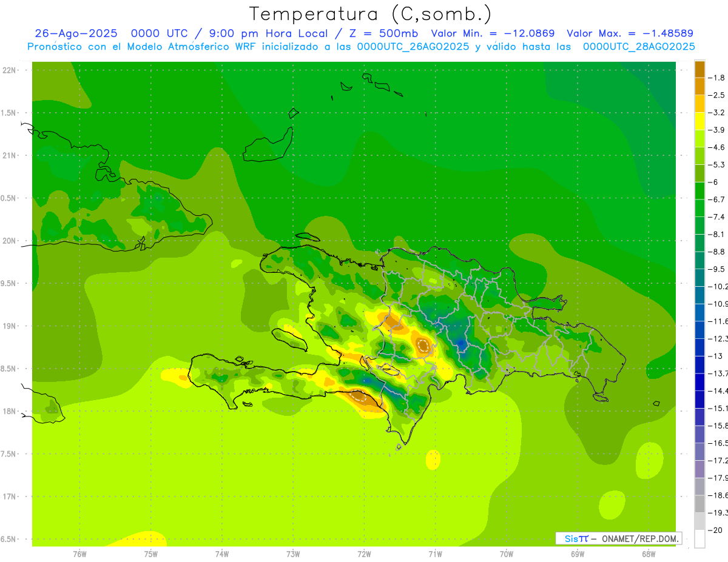The width and height of the screenshot is (728, 562).
Task: Click the "-6.7" colorbar label
Action: 717,199
